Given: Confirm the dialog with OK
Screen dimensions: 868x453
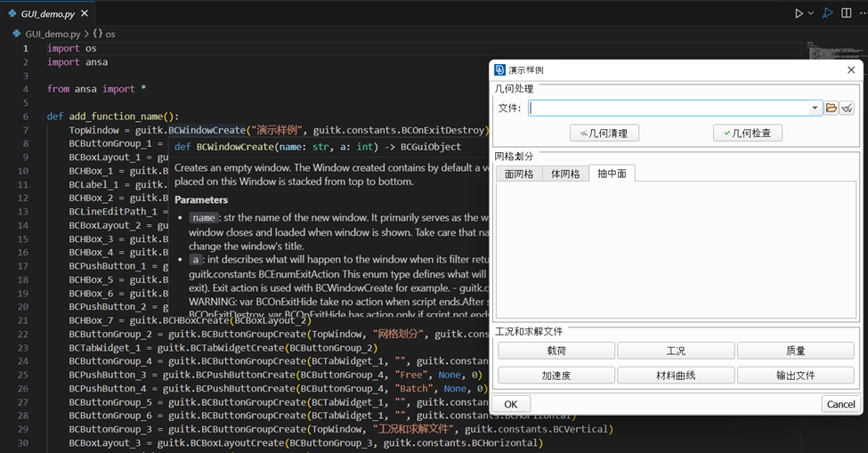Looking at the screenshot, I should coord(511,404).
